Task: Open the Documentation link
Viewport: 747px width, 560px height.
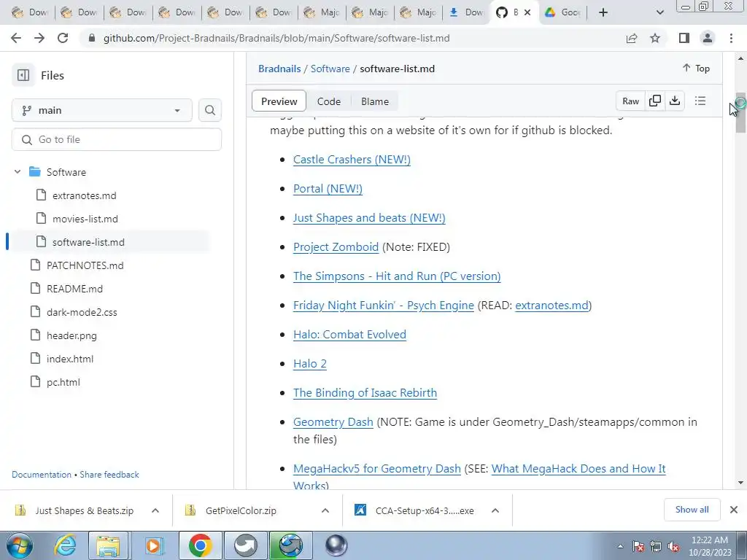Action: 42,474
